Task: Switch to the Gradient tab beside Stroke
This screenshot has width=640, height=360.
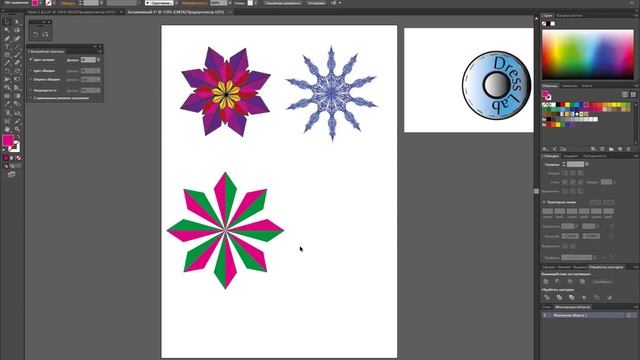Action: (x=571, y=156)
